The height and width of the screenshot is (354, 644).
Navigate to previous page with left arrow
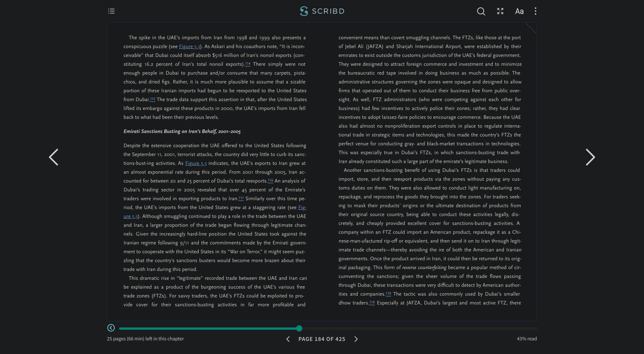coord(53,157)
